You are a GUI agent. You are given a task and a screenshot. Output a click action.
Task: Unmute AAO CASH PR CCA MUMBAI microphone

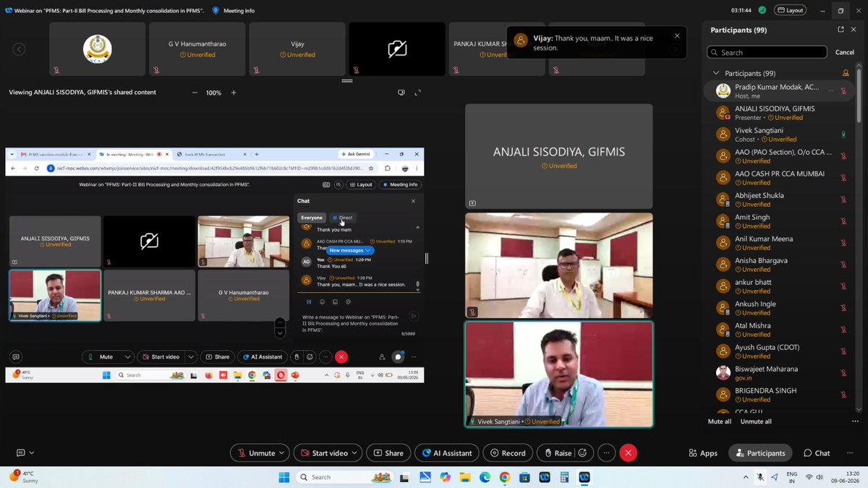[843, 178]
